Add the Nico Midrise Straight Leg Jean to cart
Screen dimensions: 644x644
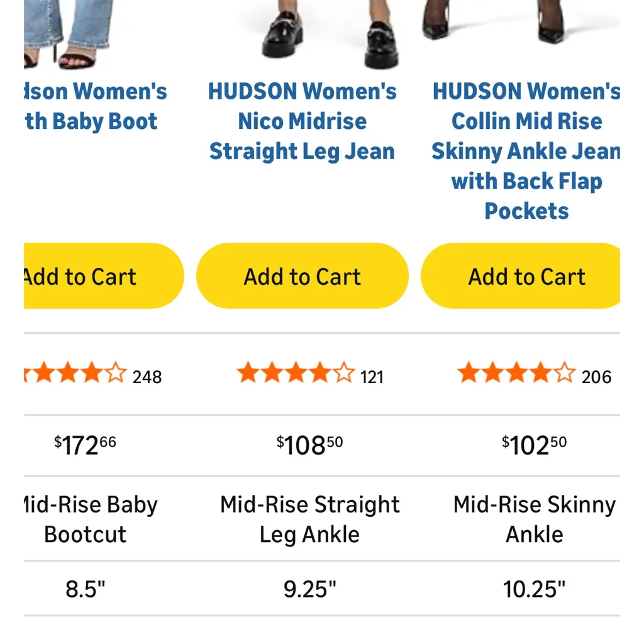click(x=303, y=276)
